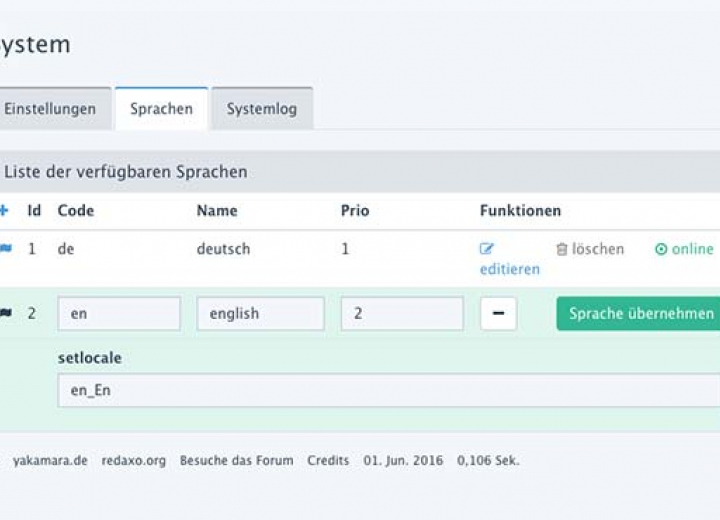The width and height of the screenshot is (720, 520).
Task: Select the Sprachen tab
Action: point(162,109)
